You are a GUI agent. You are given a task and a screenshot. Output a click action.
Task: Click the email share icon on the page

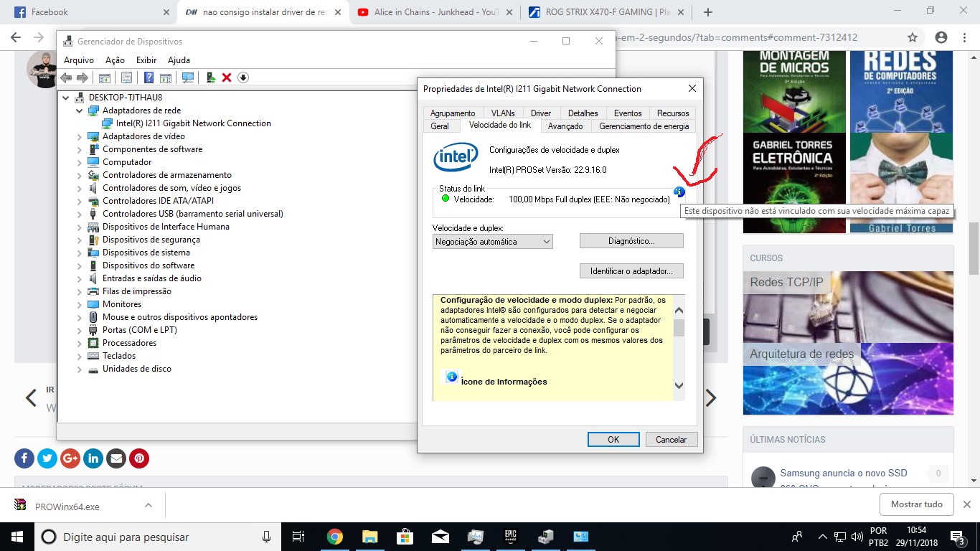[116, 458]
